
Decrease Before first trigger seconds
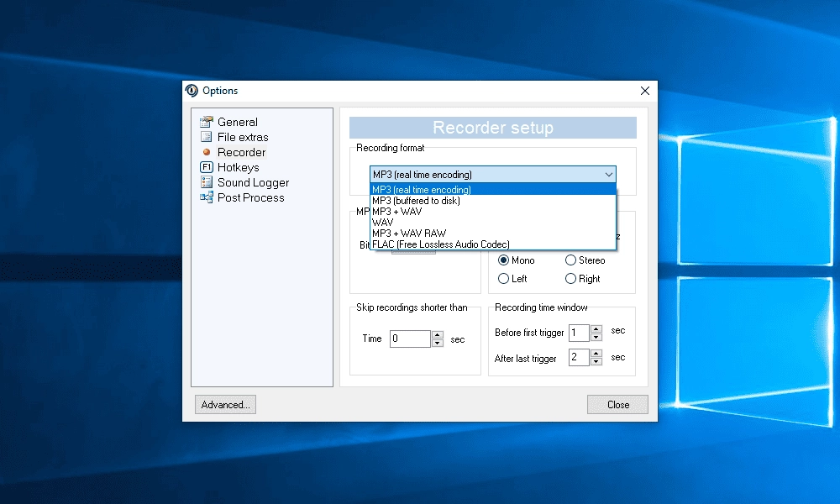coord(596,337)
